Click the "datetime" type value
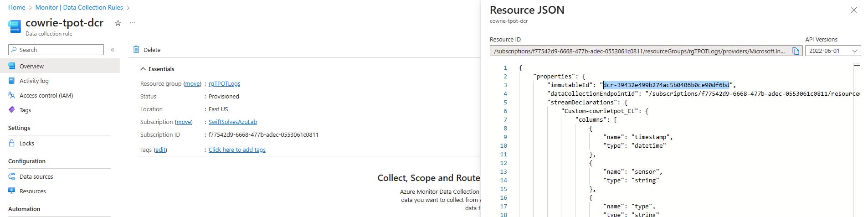868x217 pixels. click(x=648, y=145)
